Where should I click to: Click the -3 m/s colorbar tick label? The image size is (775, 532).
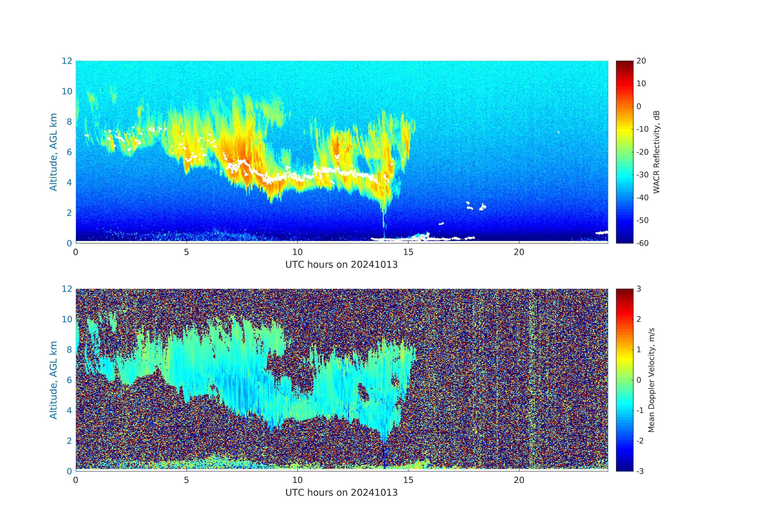click(x=640, y=471)
